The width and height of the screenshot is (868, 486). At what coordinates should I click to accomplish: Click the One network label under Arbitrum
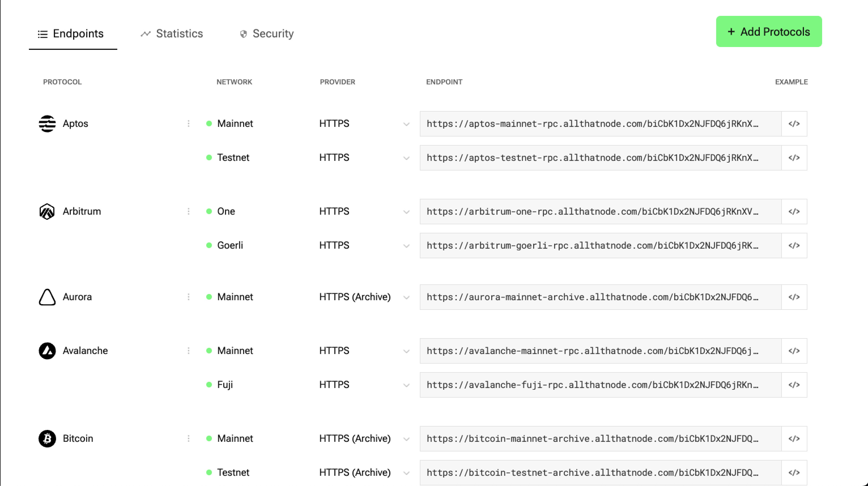[x=226, y=212]
